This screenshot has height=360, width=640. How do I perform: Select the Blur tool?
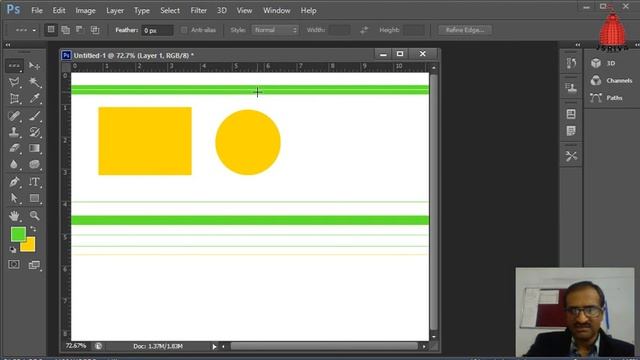pyautogui.click(x=14, y=164)
